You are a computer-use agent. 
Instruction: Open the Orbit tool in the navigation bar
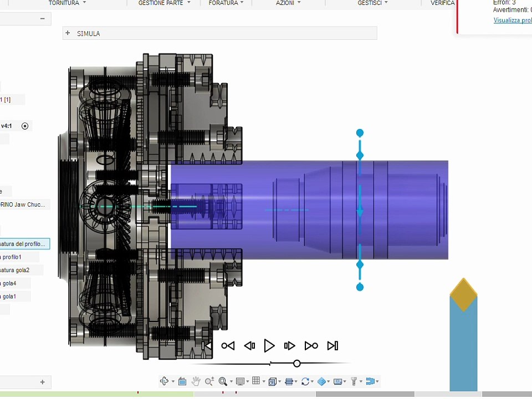point(164,381)
